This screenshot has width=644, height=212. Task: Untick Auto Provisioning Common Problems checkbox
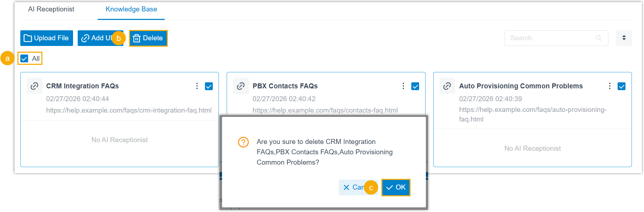[622, 86]
